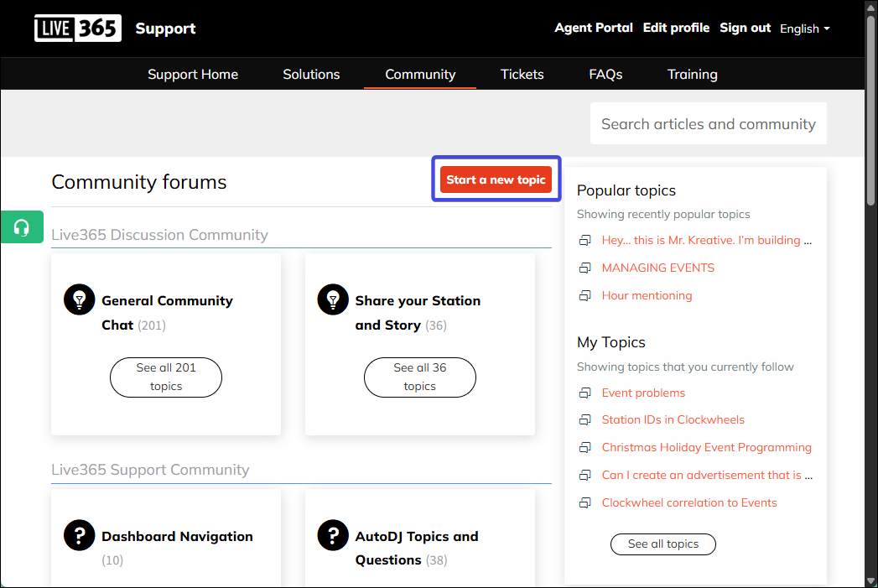The height and width of the screenshot is (588, 878).
Task: Focus the Search articles and community field
Action: coord(709,123)
